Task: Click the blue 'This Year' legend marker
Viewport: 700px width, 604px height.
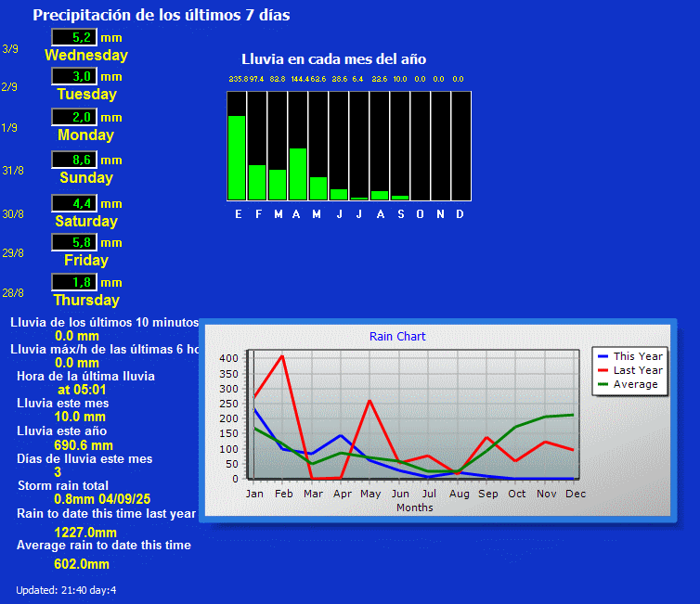Action: pos(603,356)
